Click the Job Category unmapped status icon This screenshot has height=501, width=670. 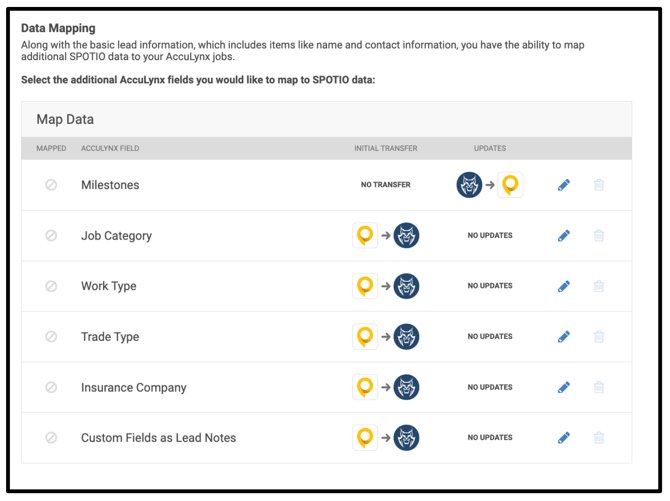51,236
